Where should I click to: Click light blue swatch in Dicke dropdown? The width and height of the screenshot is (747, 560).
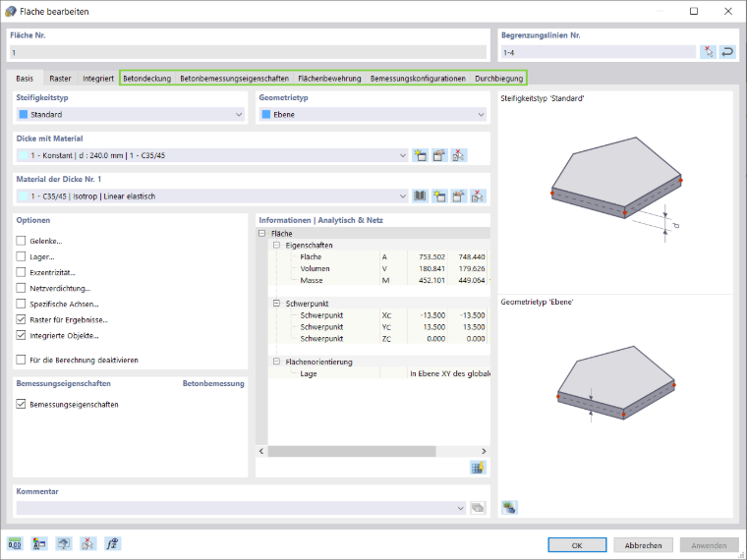pyautogui.click(x=23, y=155)
